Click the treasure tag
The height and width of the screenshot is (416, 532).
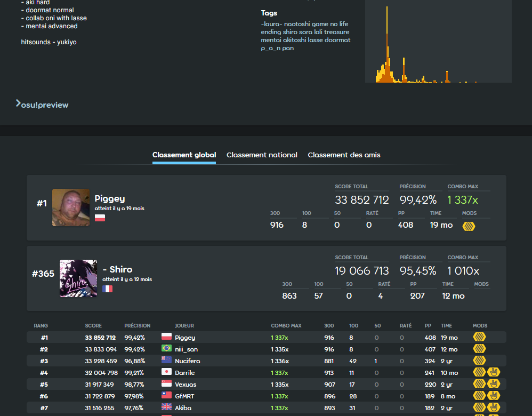tap(336, 32)
